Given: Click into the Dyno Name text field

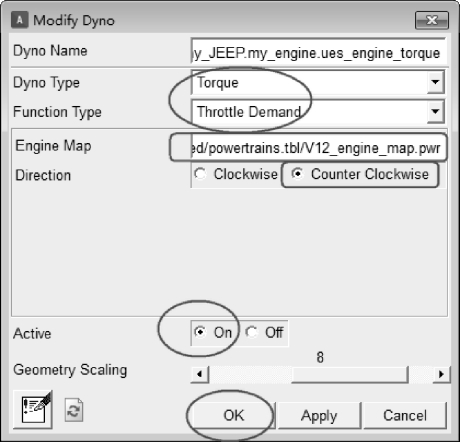Looking at the screenshot, I should [x=319, y=52].
